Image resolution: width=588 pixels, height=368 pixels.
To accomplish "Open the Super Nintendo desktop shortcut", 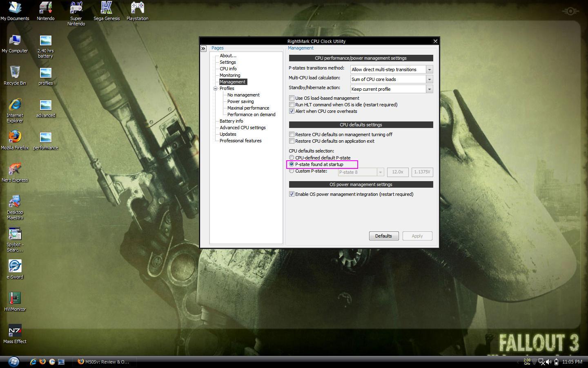I will [76, 13].
